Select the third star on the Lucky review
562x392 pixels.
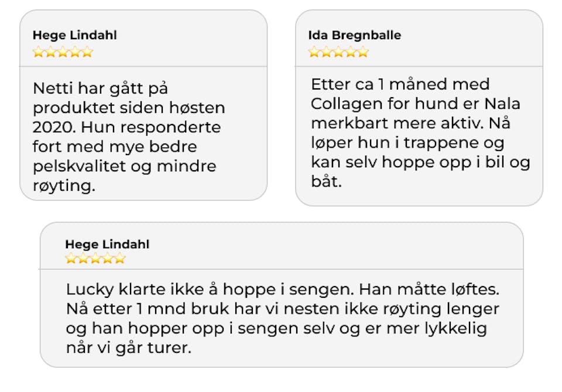click(95, 259)
